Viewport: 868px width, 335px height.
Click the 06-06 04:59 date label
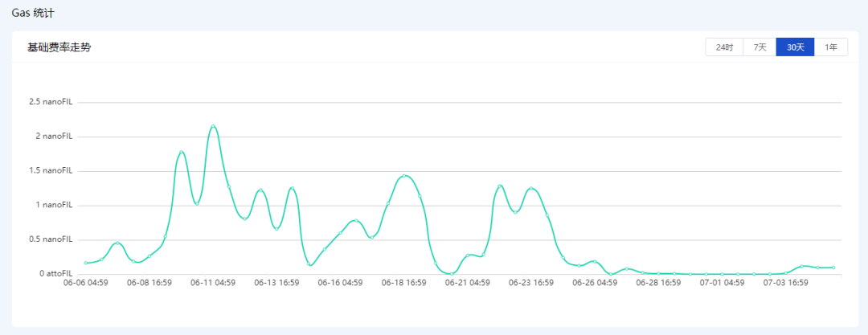86,283
